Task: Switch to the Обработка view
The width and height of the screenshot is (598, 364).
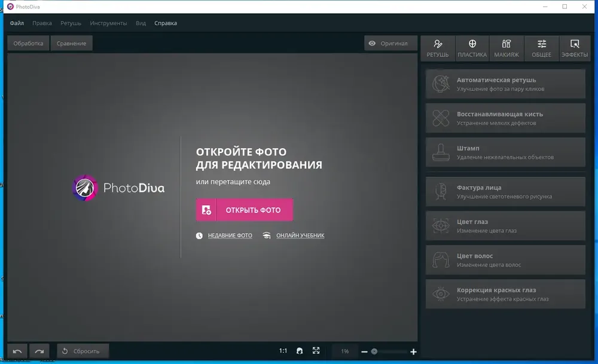Action: pyautogui.click(x=28, y=43)
